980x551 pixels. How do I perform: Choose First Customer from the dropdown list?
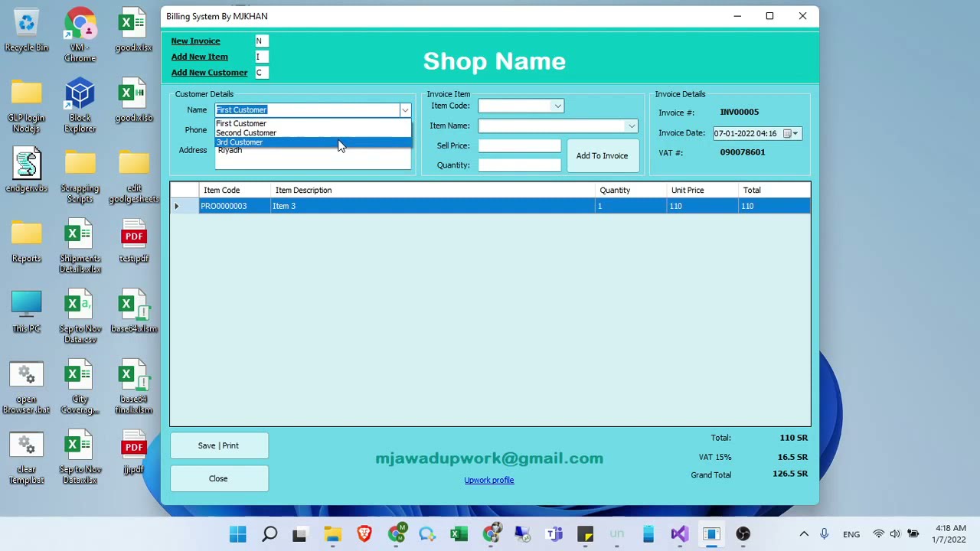(x=312, y=123)
